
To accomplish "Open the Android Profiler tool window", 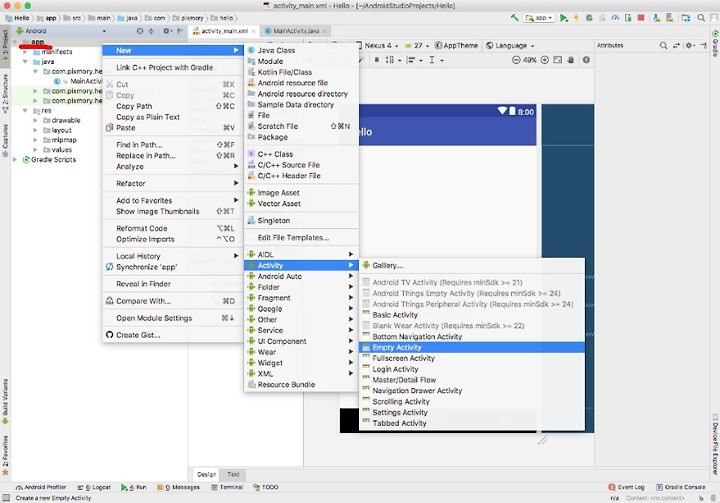I will (41, 487).
